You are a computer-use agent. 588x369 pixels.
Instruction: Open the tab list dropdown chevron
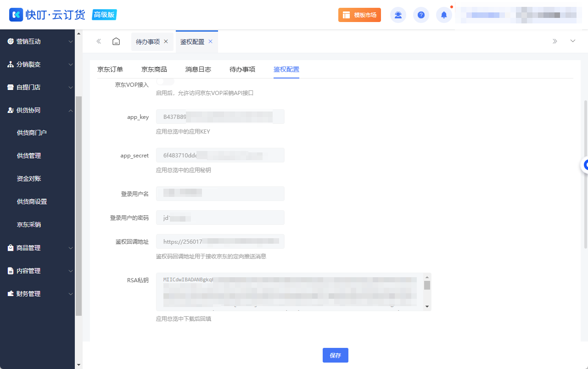[573, 41]
